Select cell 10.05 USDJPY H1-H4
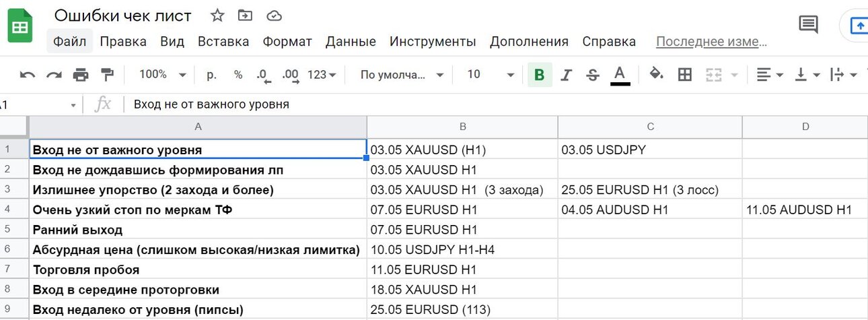 pyautogui.click(x=462, y=250)
